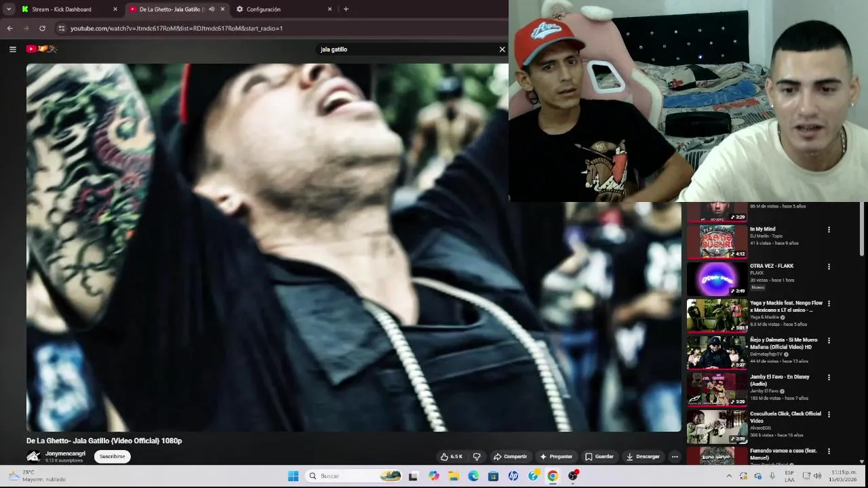Viewport: 868px width, 488px height.
Task: Mute the audio on the YouTube tab
Action: click(212, 9)
